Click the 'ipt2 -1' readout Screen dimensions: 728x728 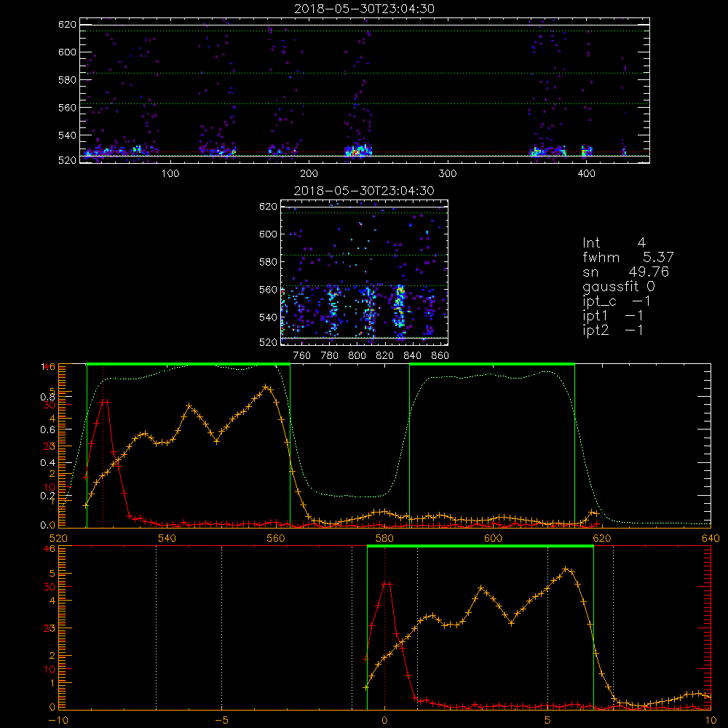click(613, 330)
